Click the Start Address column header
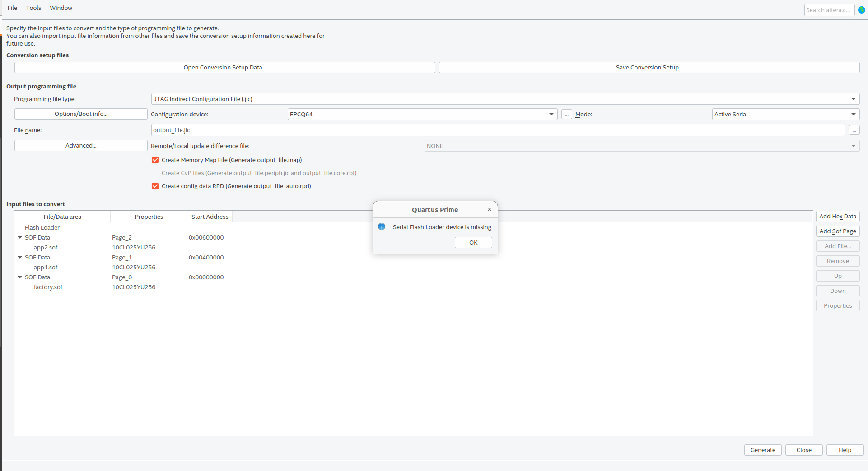 click(x=210, y=217)
